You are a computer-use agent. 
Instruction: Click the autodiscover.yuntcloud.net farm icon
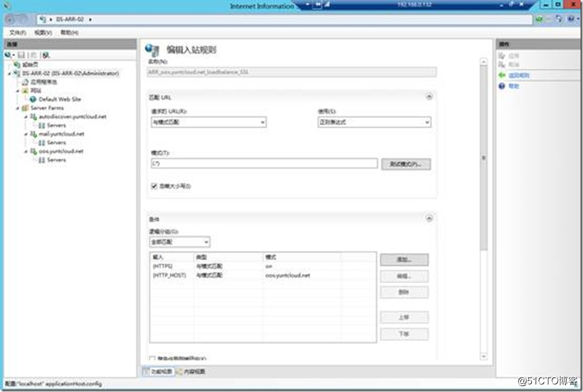34,117
